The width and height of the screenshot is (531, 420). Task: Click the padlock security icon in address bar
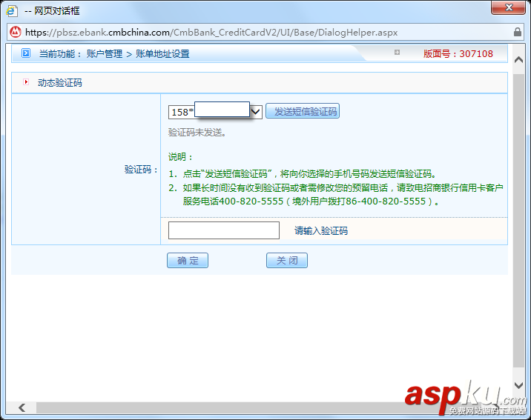pyautogui.click(x=517, y=32)
